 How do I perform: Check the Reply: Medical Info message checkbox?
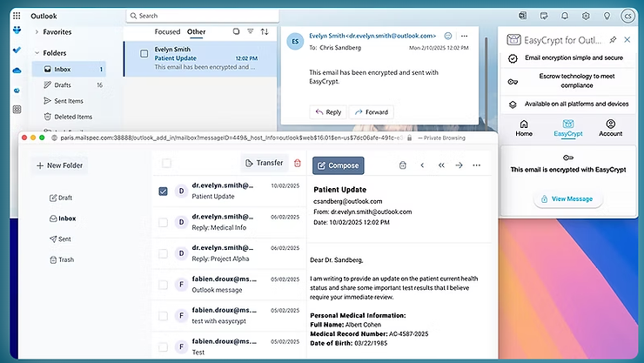(163, 222)
